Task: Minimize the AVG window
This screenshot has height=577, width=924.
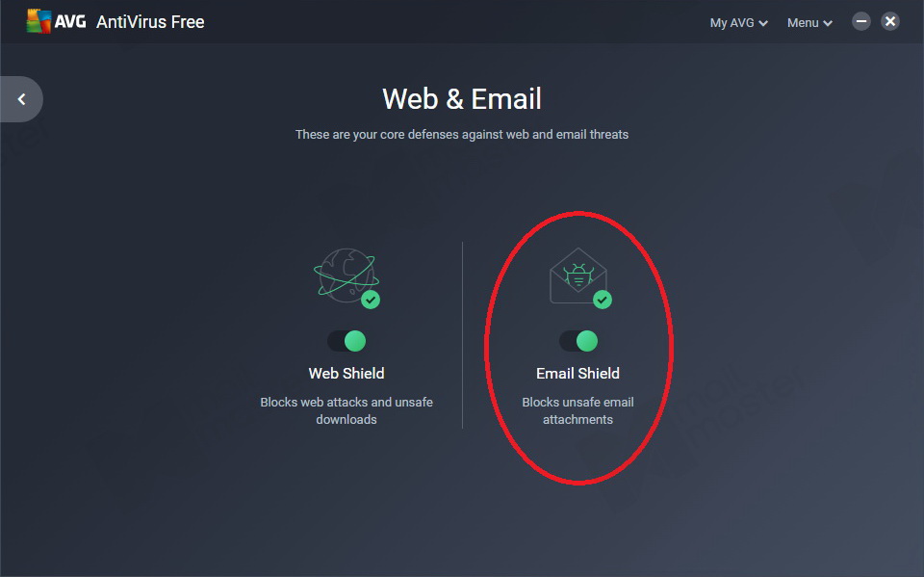Action: click(860, 22)
